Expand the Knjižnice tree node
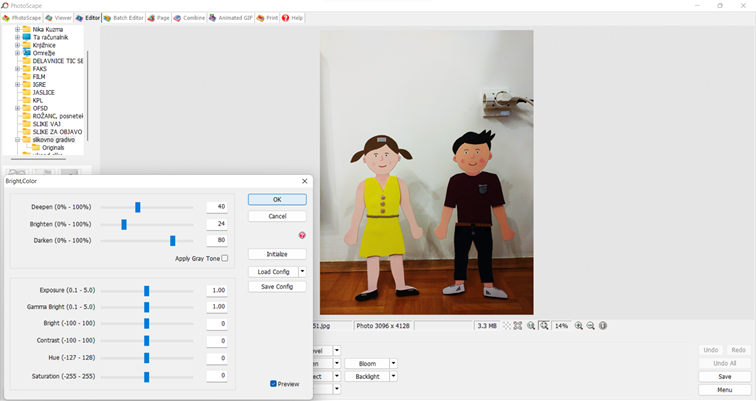Image resolution: width=756 pixels, height=401 pixels. pos(17,45)
